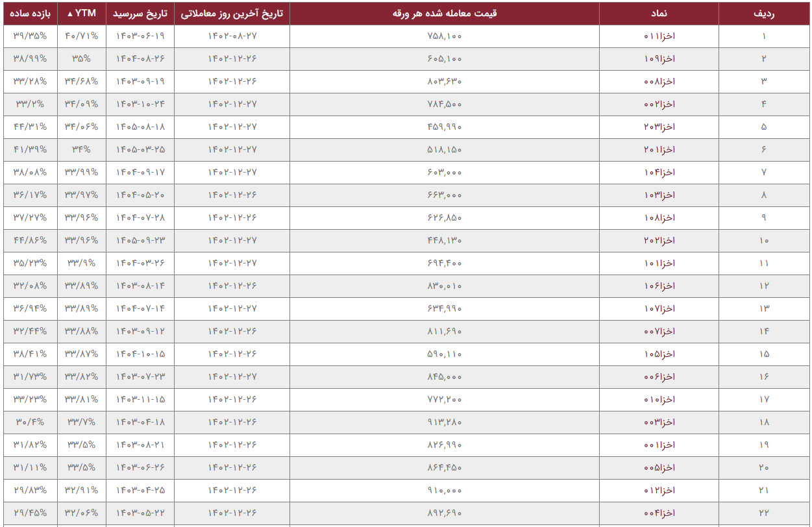The image size is (812, 527).
Task: Open symbol link اخزا۰۱۱ in row 1
Action: [659, 36]
